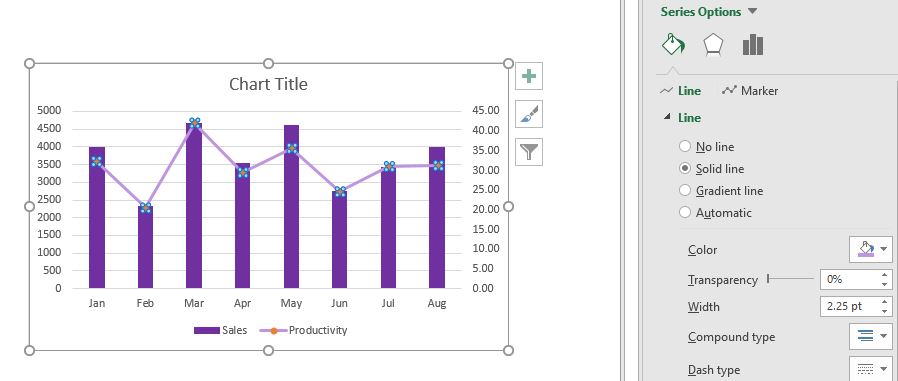Expand the Series Options dropdown arrow
This screenshot has height=381, width=898.
point(753,11)
